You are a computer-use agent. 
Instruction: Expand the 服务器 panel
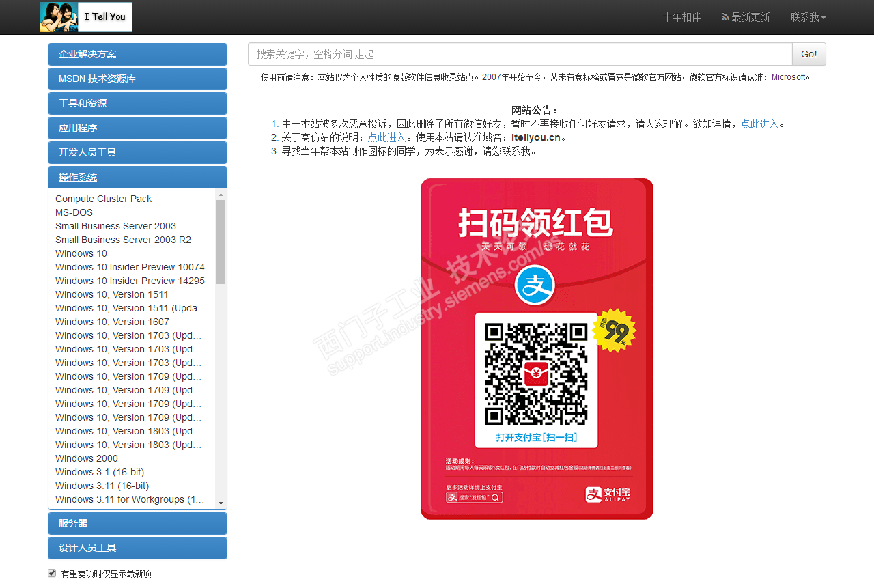click(137, 523)
